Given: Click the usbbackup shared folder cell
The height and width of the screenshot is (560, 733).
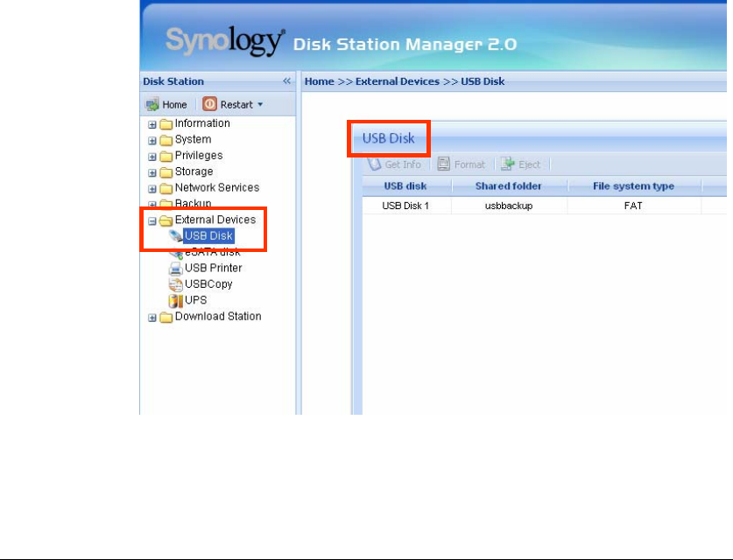Looking at the screenshot, I should tap(509, 206).
